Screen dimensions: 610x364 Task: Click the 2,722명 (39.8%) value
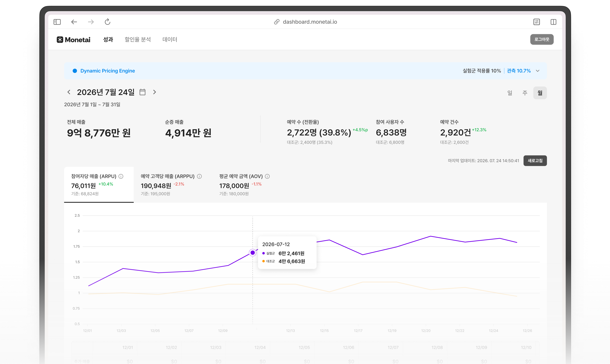click(x=319, y=133)
